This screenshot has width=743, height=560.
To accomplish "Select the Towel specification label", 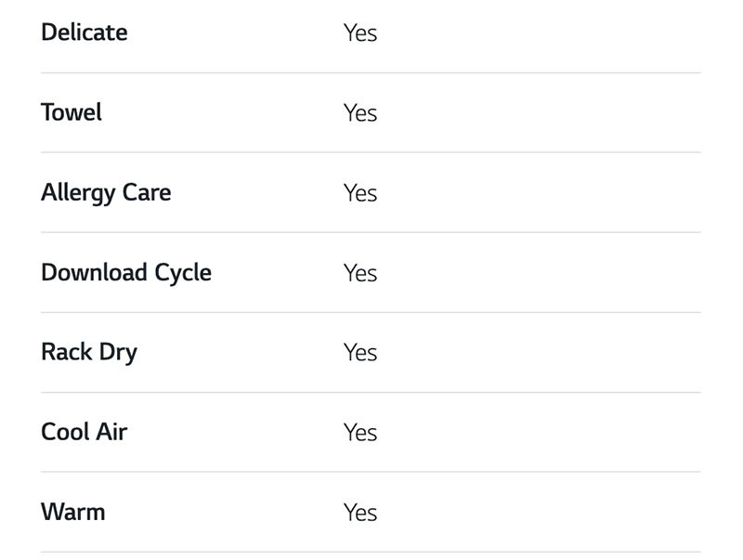I will pyautogui.click(x=72, y=112).
